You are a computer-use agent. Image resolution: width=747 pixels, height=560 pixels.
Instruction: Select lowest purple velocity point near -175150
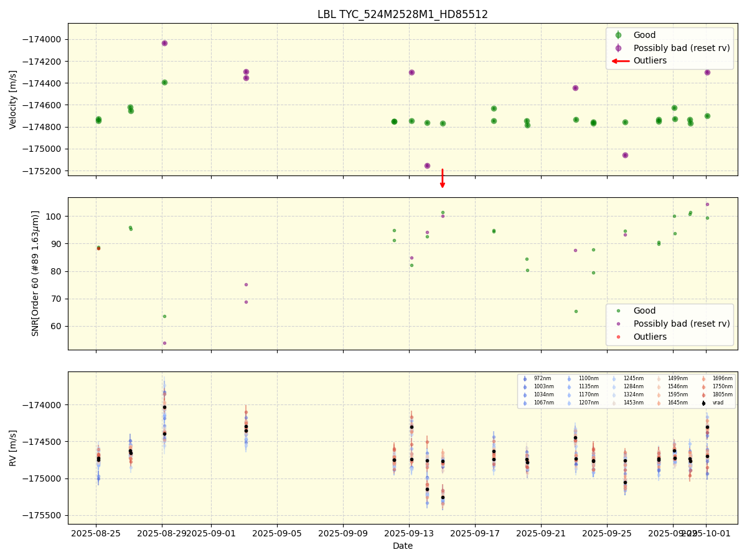pyautogui.click(x=427, y=166)
